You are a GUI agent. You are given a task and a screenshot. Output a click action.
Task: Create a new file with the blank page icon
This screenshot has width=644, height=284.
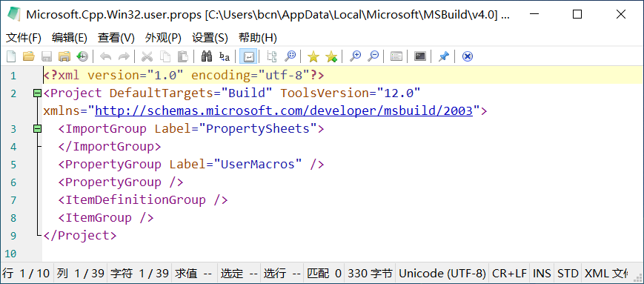[11, 56]
